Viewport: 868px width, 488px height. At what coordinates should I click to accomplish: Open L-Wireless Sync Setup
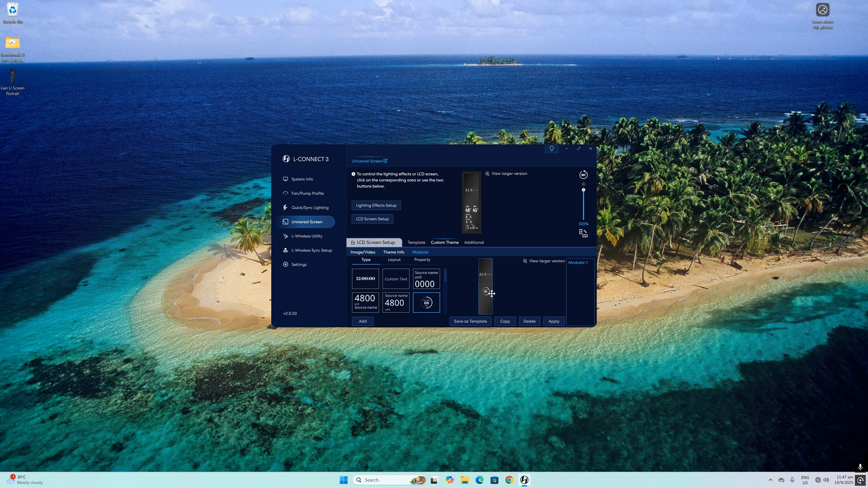(x=307, y=250)
